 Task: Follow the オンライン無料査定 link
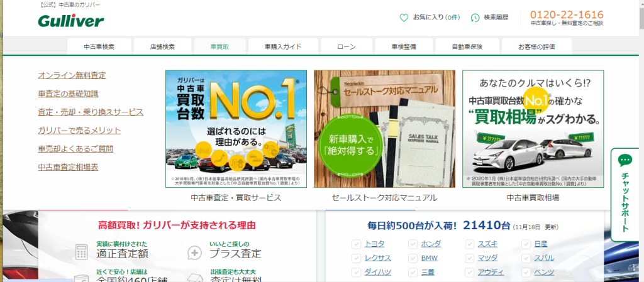pos(72,75)
